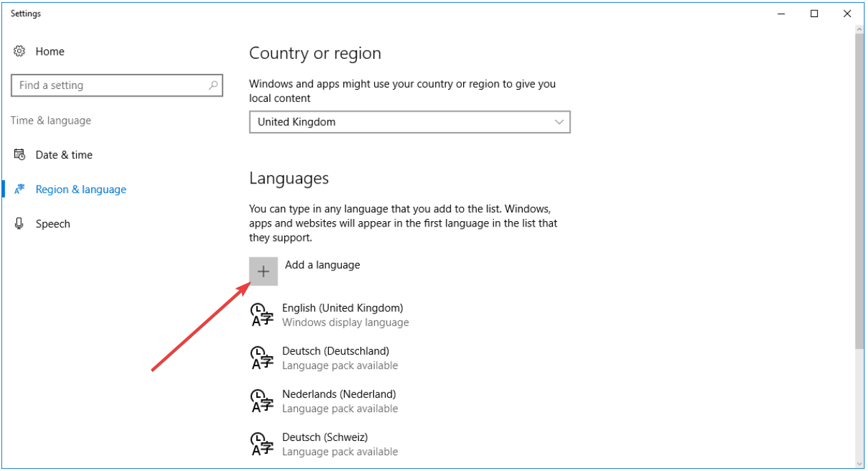Viewport: 868px width, 471px height.
Task: Click the Date & time calendar icon
Action: pyautogui.click(x=19, y=155)
